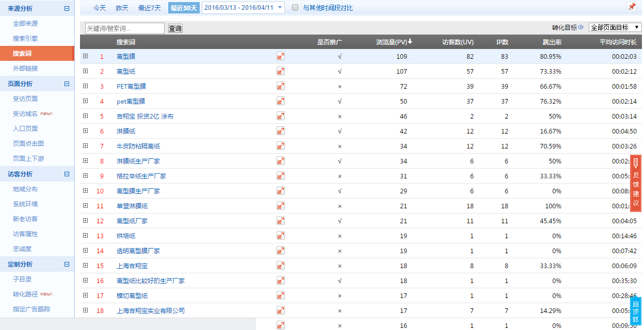Collapse the 访客分析 sidebar section
Image resolution: width=644 pixels, height=330 pixels.
[67, 174]
